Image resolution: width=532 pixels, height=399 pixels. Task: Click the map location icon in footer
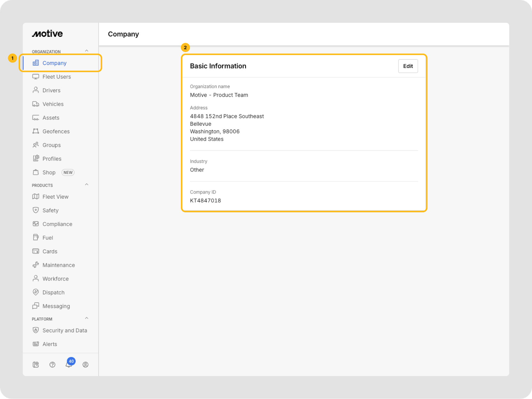pyautogui.click(x=36, y=364)
